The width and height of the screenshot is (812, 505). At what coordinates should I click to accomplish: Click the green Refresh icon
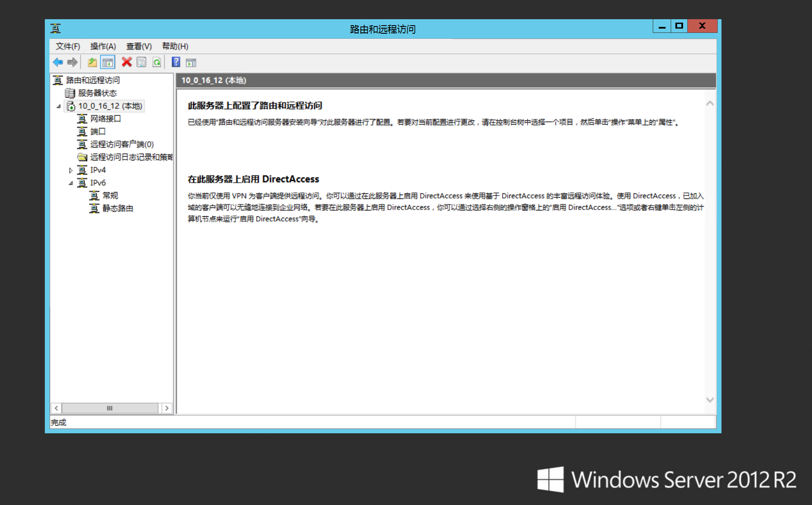pyautogui.click(x=157, y=62)
